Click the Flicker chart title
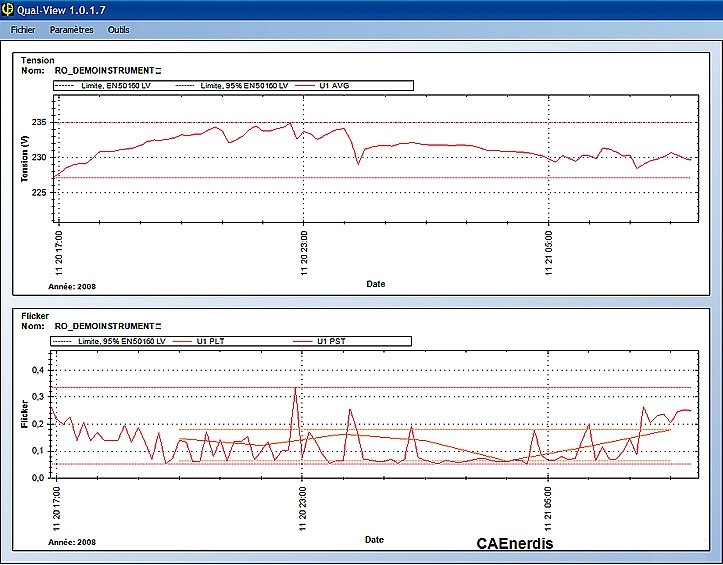The width and height of the screenshot is (723, 565). pos(35,316)
